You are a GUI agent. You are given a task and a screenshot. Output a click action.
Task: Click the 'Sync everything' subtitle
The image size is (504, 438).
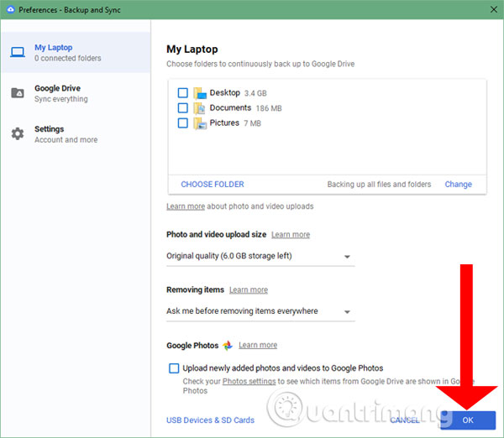61,99
